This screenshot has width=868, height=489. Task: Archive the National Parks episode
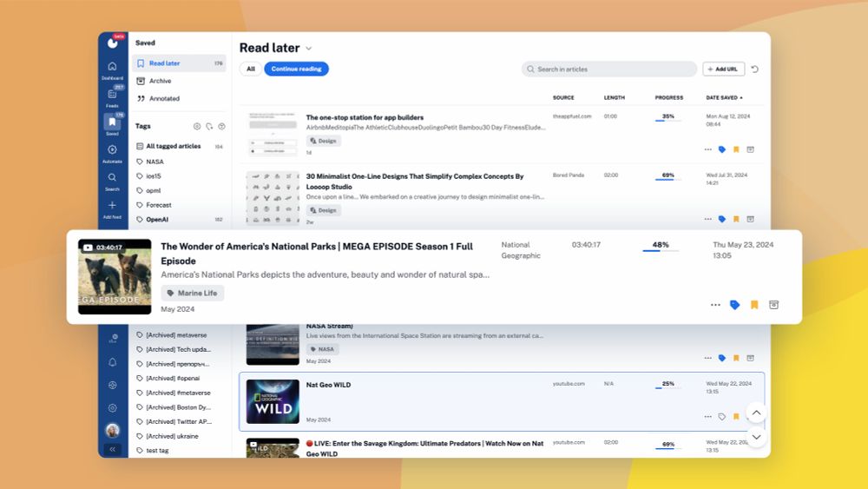pyautogui.click(x=774, y=305)
